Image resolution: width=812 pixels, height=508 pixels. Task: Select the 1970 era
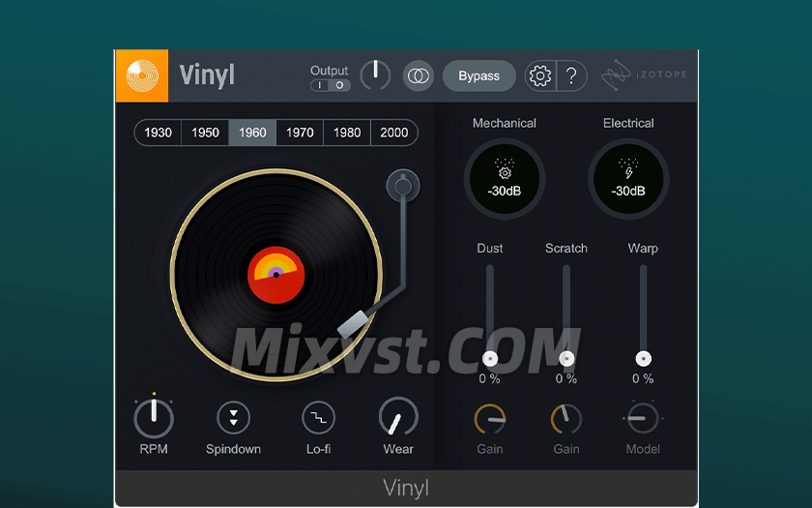[300, 133]
